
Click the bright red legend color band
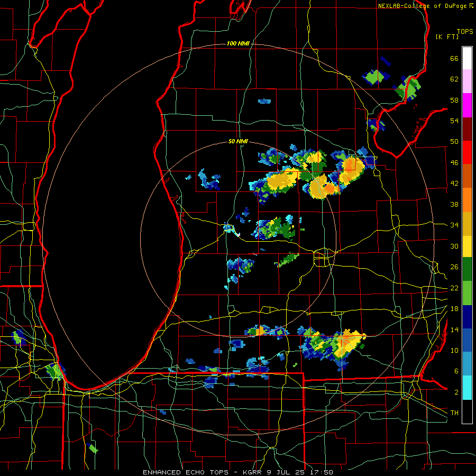[467, 152]
